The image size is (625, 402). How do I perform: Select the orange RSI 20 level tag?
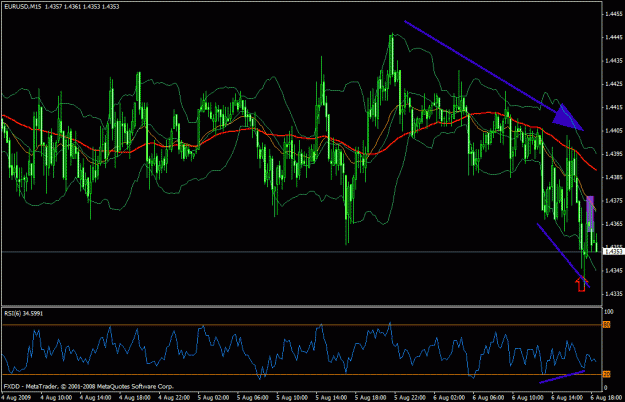(606, 375)
